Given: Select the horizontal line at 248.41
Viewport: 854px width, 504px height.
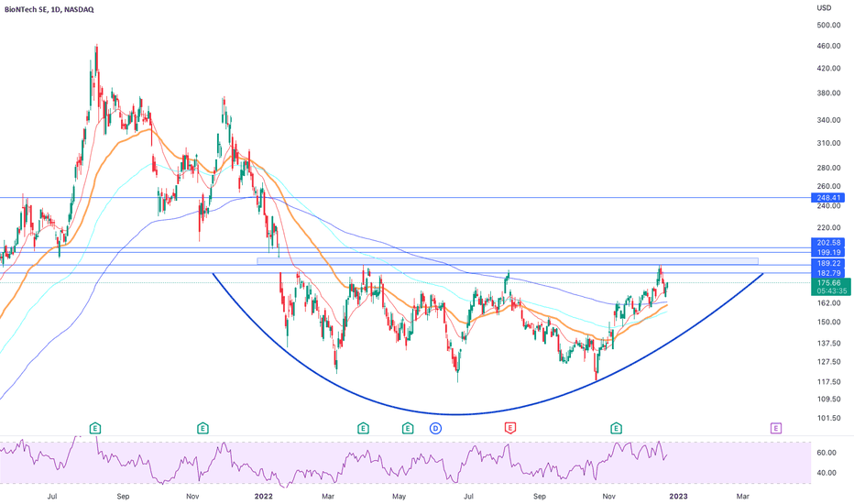Looking at the screenshot, I should (405, 198).
